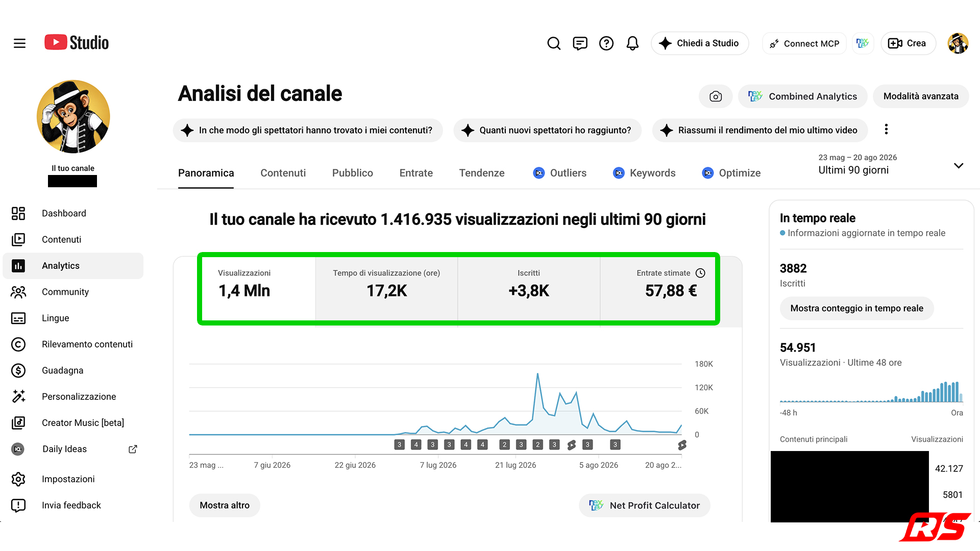Image resolution: width=980 pixels, height=551 pixels.
Task: Open the Optimize tab
Action: pos(731,173)
